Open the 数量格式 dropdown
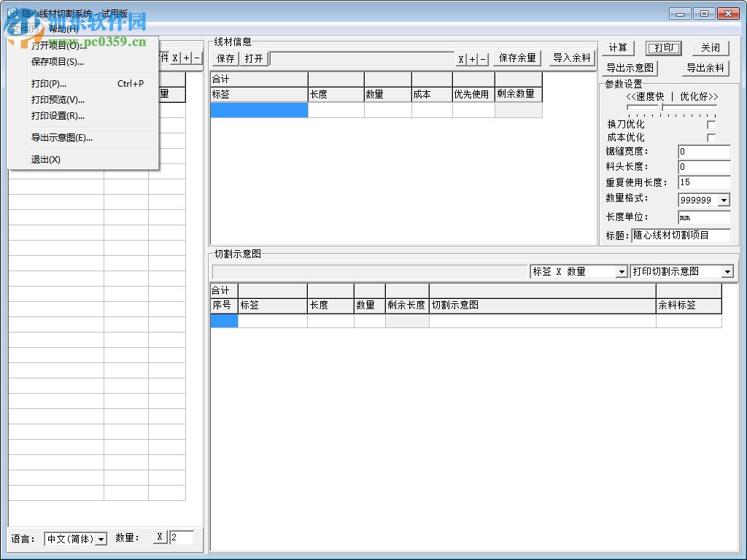 tap(724, 200)
